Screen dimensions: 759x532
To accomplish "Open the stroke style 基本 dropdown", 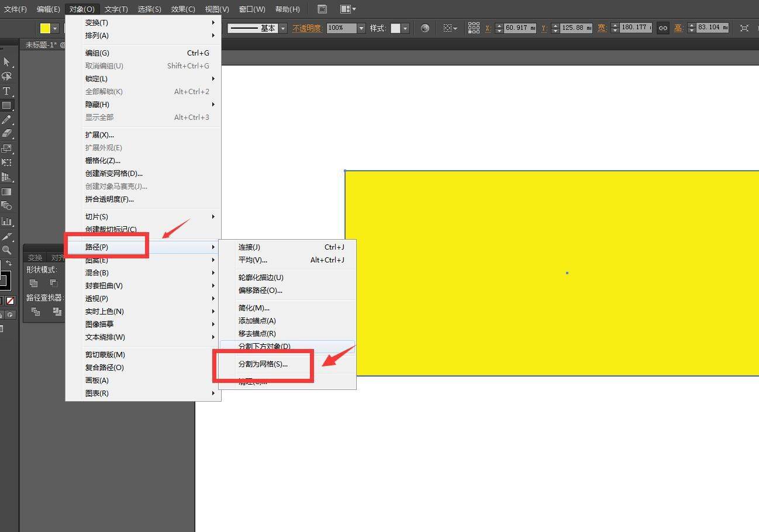I will [283, 28].
